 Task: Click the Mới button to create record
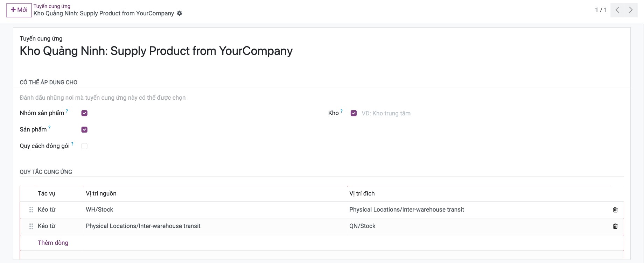coord(19,10)
